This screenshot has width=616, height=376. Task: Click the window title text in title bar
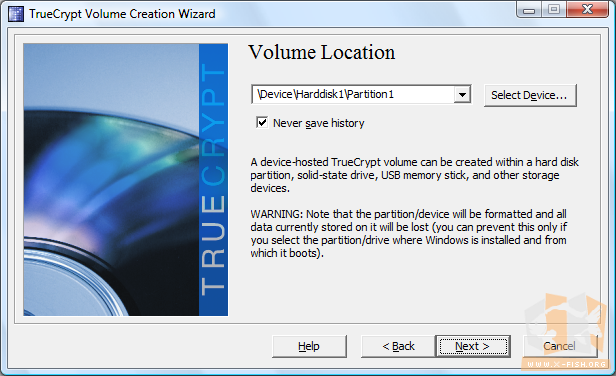[x=122, y=14]
